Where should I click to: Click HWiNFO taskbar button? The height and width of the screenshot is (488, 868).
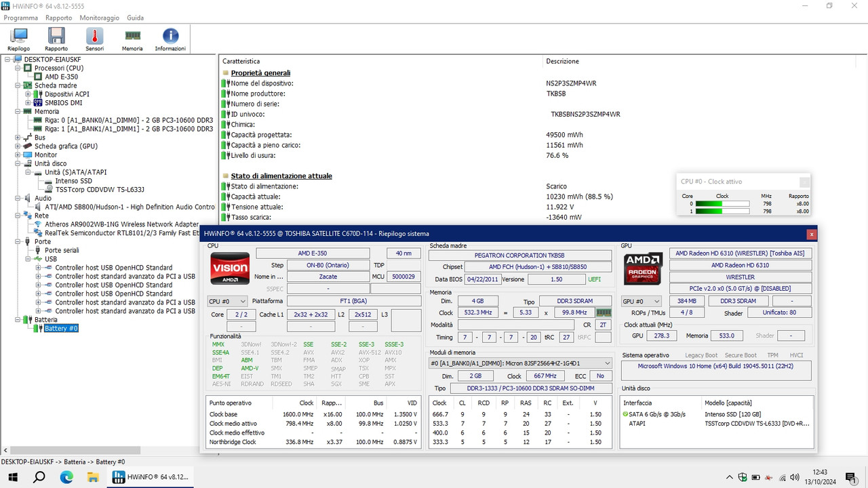click(x=151, y=477)
